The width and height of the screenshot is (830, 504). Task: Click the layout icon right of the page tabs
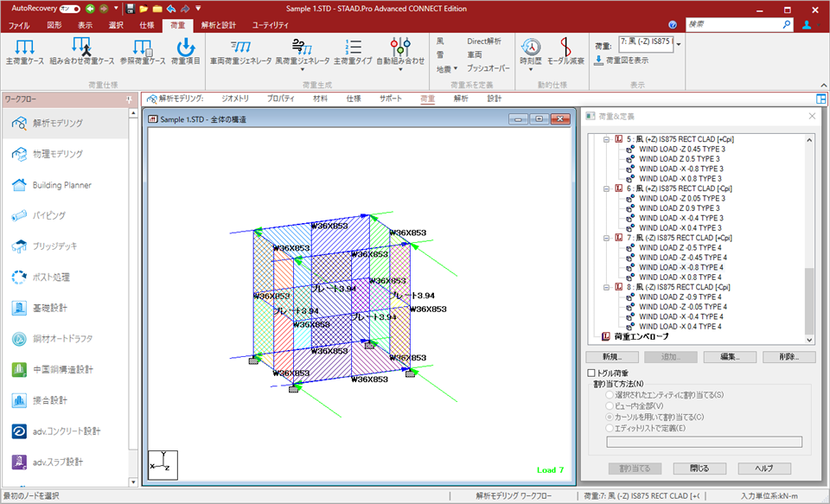821,99
